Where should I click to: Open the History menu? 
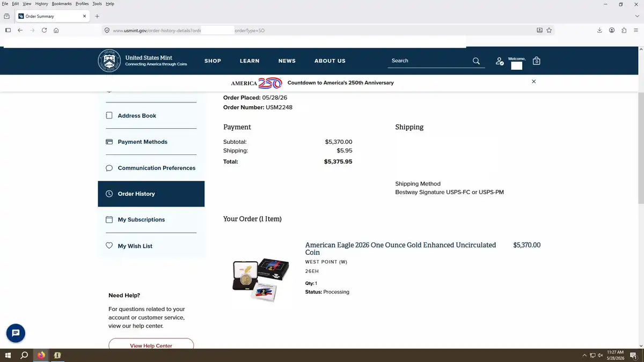coord(42,4)
